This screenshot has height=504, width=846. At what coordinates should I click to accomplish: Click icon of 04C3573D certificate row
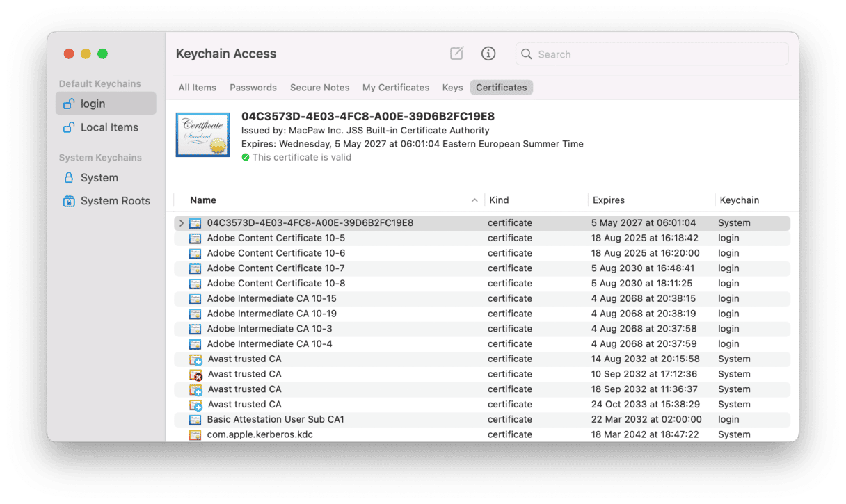pyautogui.click(x=195, y=223)
